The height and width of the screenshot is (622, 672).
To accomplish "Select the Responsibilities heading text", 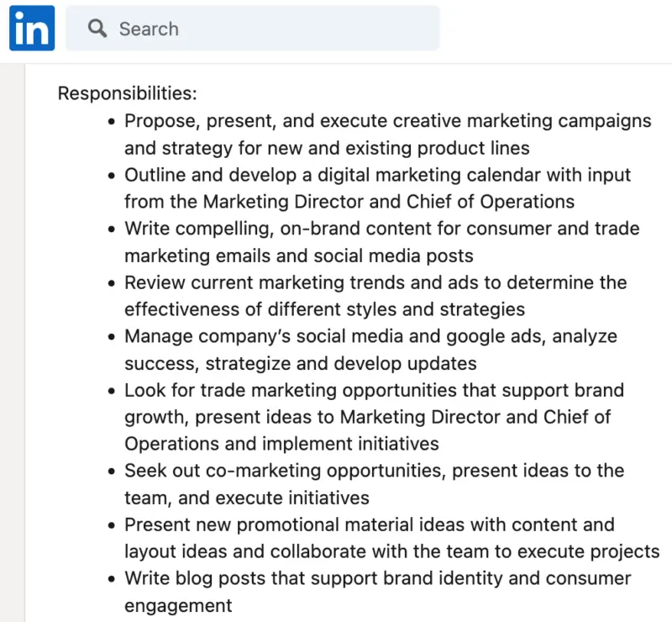I will pos(127,93).
